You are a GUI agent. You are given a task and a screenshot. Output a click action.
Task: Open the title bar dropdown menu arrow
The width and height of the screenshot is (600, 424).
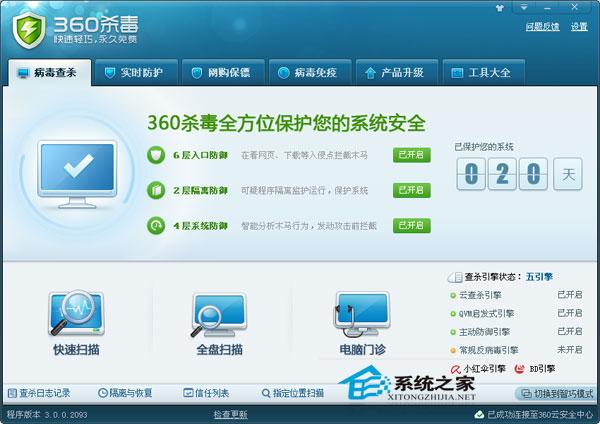524,8
